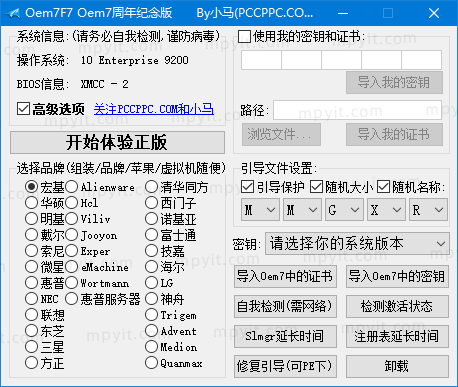Click the 导入我的密钥 button

click(394, 82)
